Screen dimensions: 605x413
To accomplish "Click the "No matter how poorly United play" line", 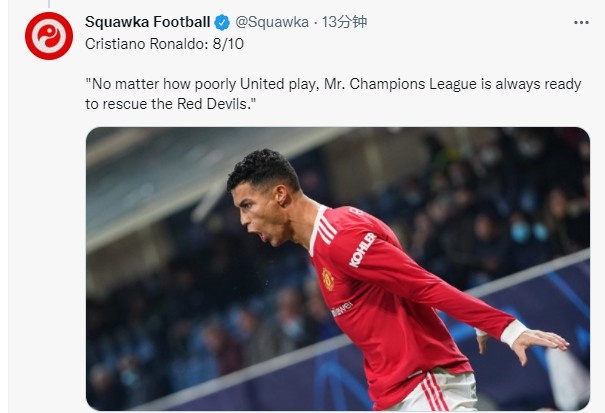I will (x=333, y=84).
